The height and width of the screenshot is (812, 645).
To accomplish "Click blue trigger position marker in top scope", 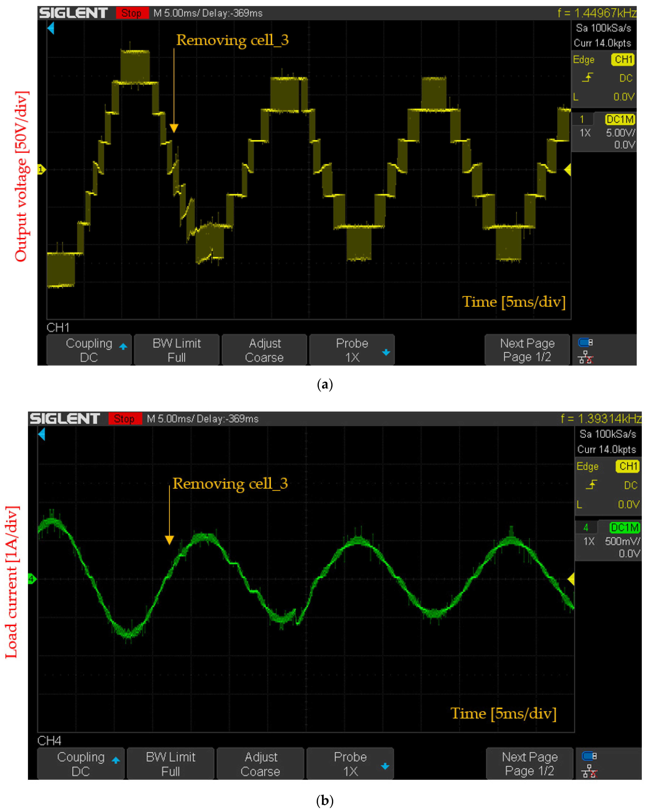I will tap(51, 28).
